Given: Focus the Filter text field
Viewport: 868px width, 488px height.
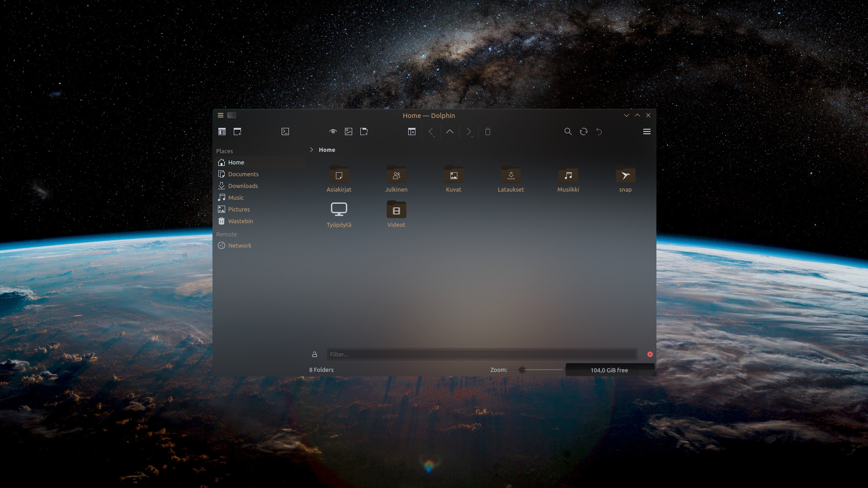Looking at the screenshot, I should click(x=482, y=354).
